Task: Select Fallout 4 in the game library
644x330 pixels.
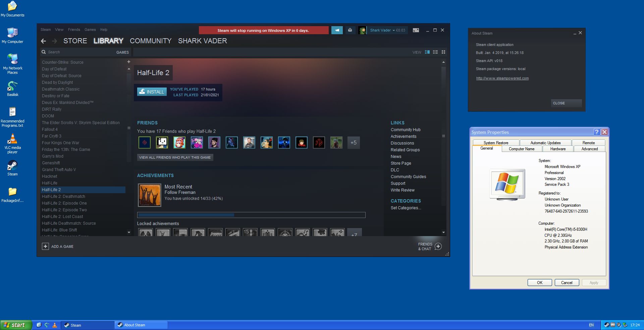Action: pyautogui.click(x=50, y=129)
